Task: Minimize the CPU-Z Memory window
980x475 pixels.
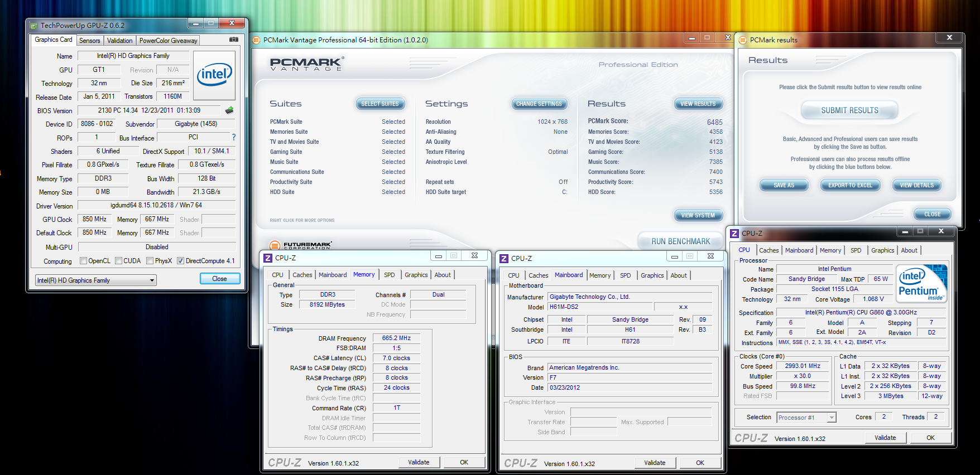Action: (439, 256)
